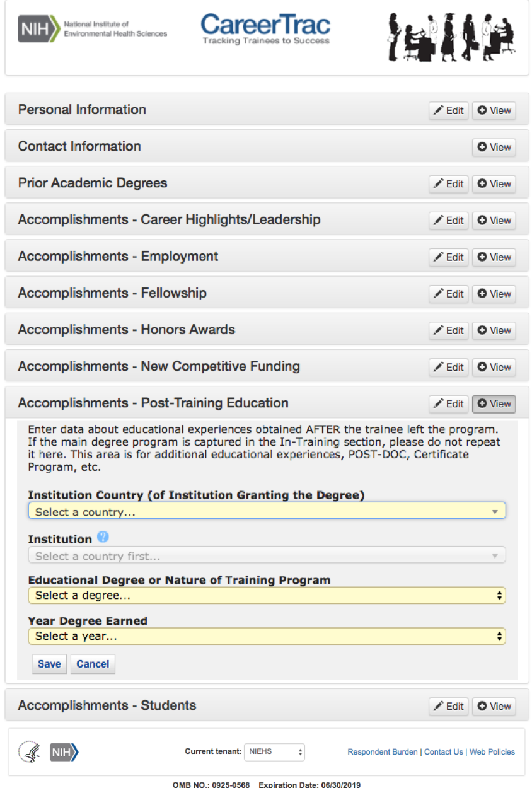Expand the Accomplishments - Students view

click(x=494, y=707)
